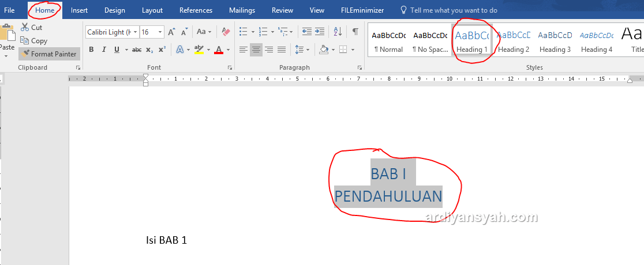The height and width of the screenshot is (265, 644).
Task: Apply the Heading 2 style
Action: tap(514, 41)
